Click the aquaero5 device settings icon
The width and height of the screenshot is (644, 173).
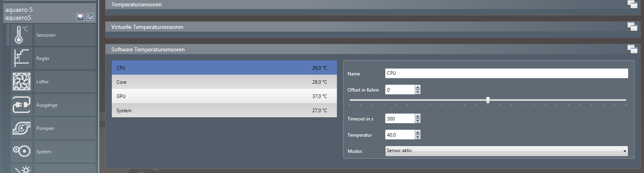[90, 17]
